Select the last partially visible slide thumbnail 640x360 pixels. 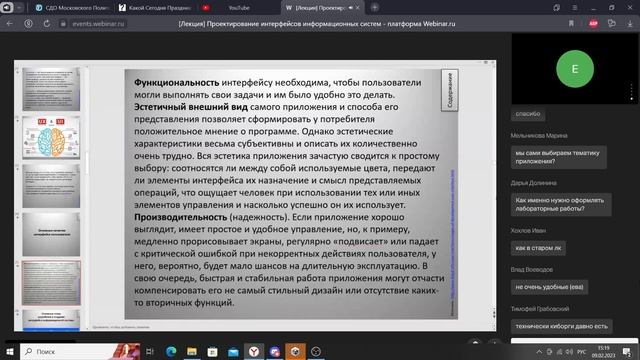pos(51,320)
